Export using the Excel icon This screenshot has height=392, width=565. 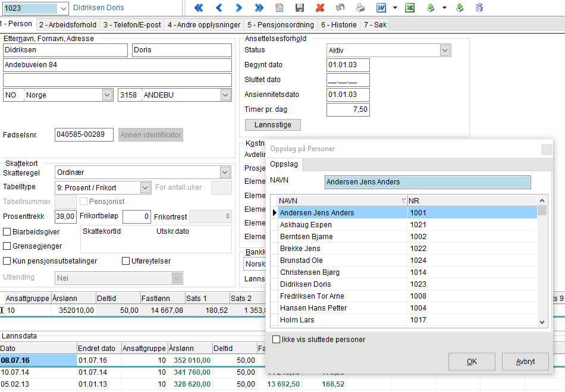click(x=410, y=8)
